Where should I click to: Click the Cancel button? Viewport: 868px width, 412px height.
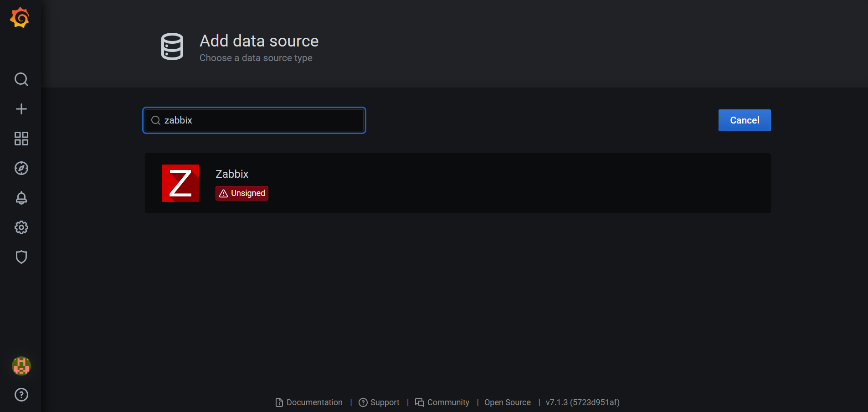(x=744, y=120)
